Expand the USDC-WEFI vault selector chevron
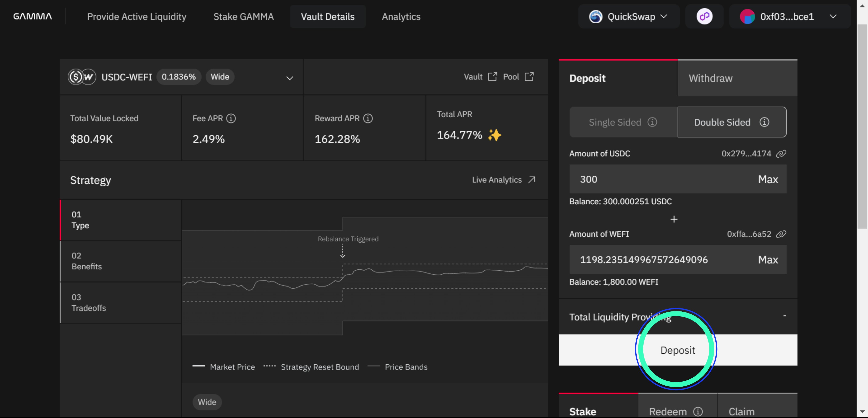This screenshot has width=868, height=418. click(x=289, y=78)
